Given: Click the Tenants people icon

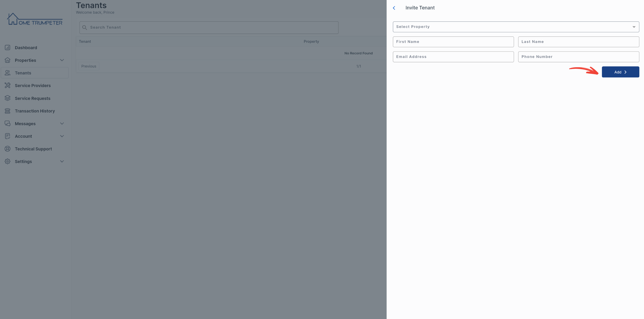Looking at the screenshot, I should coord(7,73).
